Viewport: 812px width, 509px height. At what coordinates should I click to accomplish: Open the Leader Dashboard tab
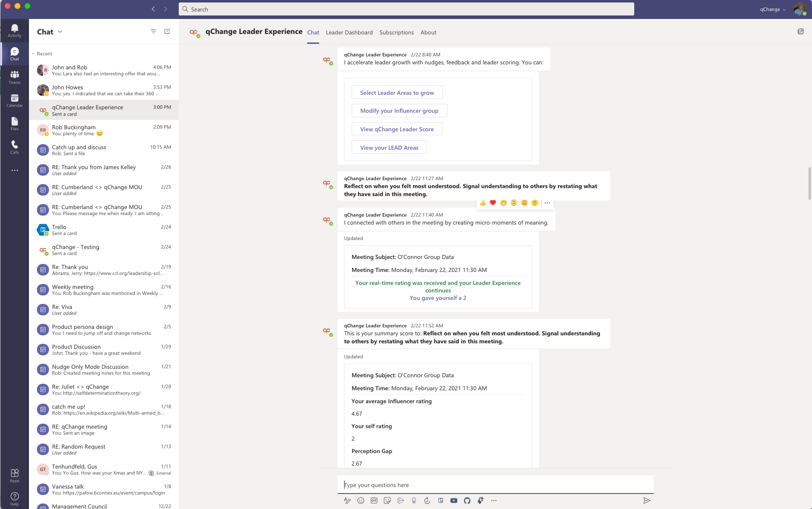click(349, 32)
